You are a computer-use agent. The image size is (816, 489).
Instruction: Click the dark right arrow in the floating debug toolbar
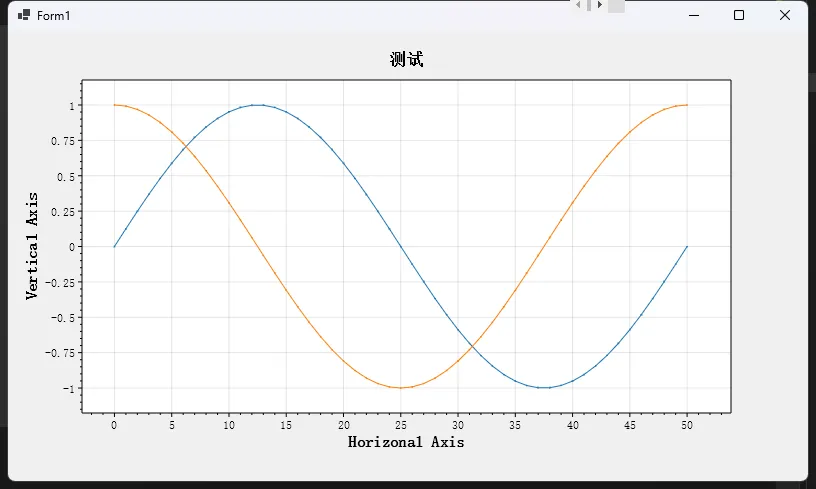tap(600, 5)
